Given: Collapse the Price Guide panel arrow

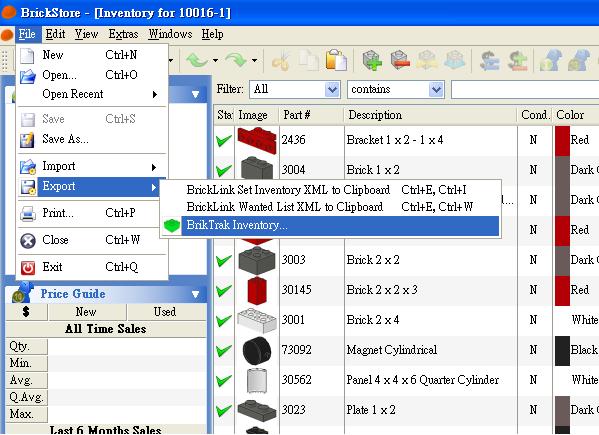Looking at the screenshot, I should coord(195,294).
